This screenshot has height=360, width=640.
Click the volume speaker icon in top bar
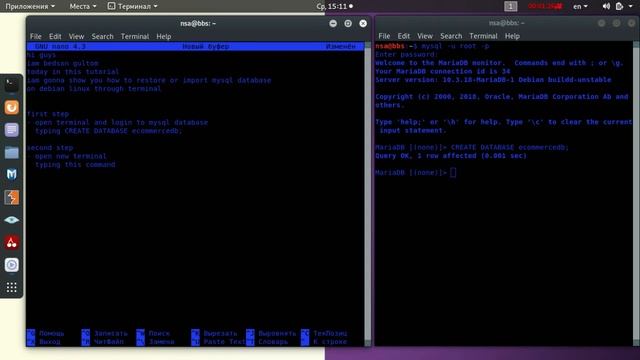point(606,6)
